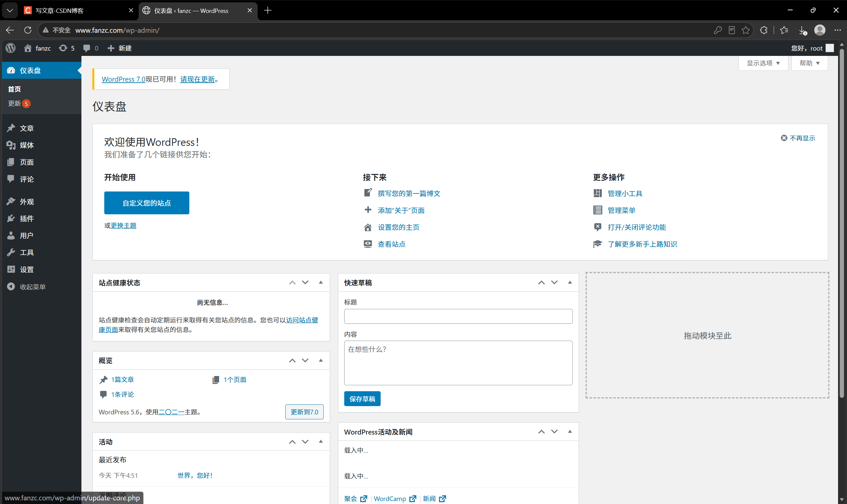Click 了解更多新手上路知识 link
This screenshot has height=504, width=847.
[642, 244]
